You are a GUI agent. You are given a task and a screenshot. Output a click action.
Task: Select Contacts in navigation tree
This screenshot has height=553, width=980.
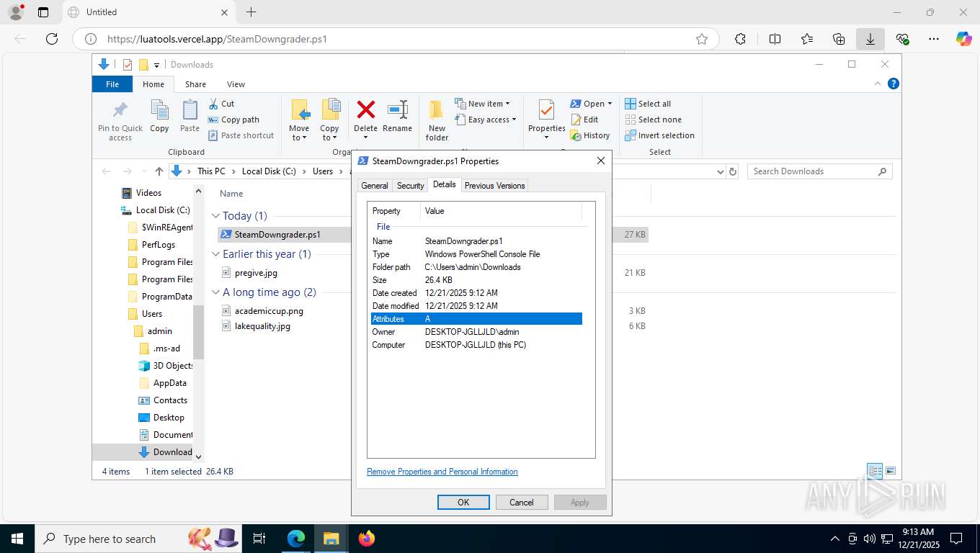pos(170,400)
